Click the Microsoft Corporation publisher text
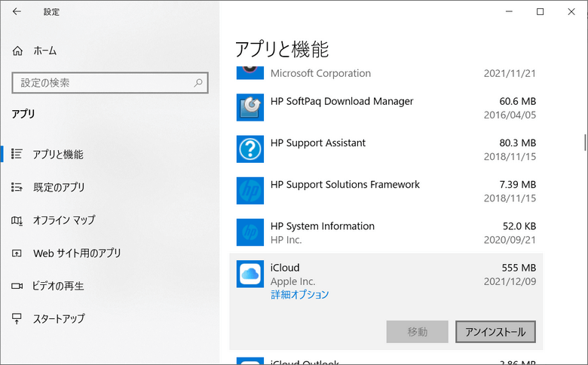This screenshot has height=365, width=588. 320,73
